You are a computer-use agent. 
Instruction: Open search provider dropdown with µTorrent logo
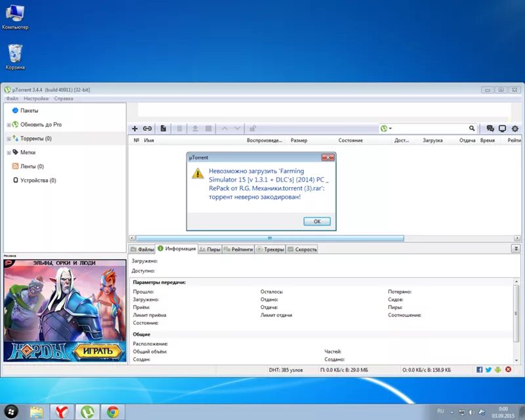(386, 128)
